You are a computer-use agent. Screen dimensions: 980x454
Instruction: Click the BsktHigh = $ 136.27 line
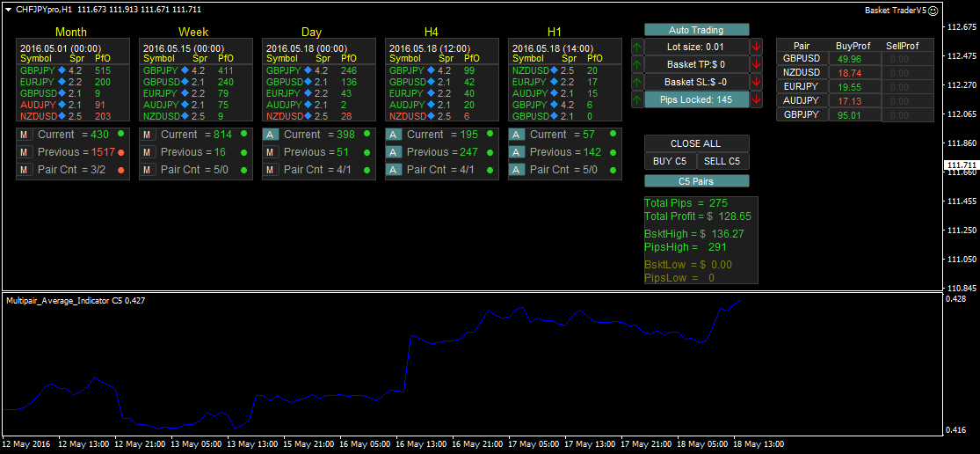coord(694,233)
